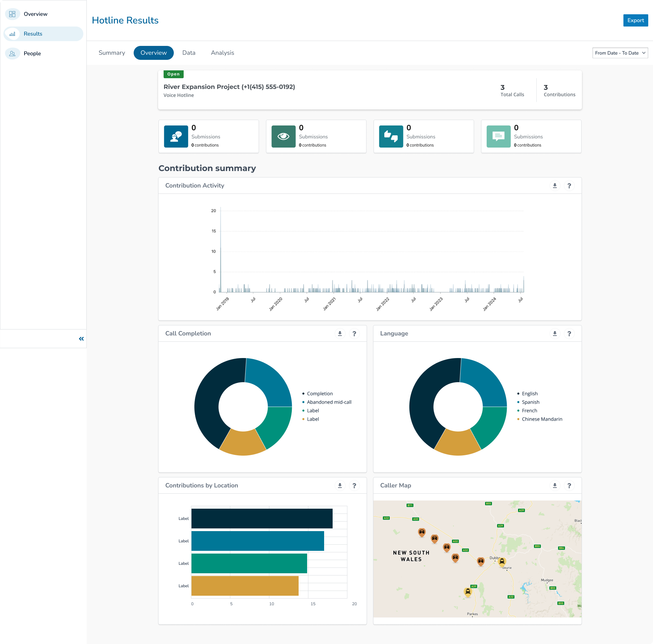Open help for Contribution Activity
The height and width of the screenshot is (644, 653).
569,186
